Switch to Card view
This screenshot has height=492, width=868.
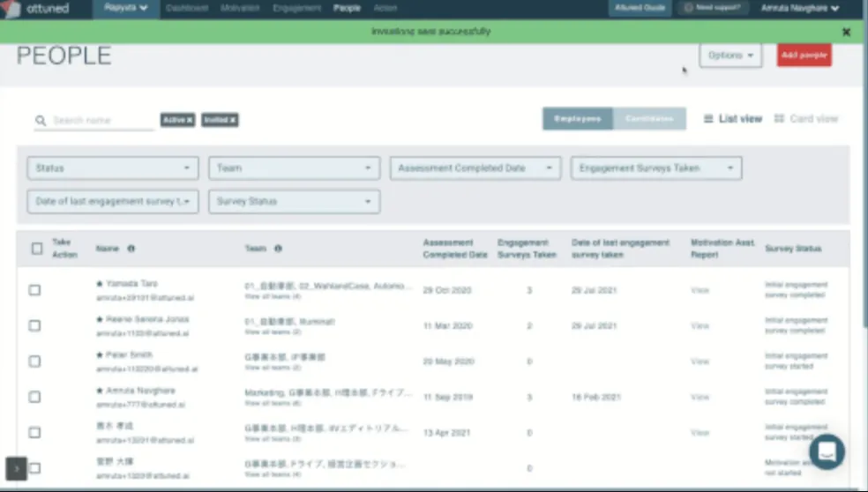(805, 119)
